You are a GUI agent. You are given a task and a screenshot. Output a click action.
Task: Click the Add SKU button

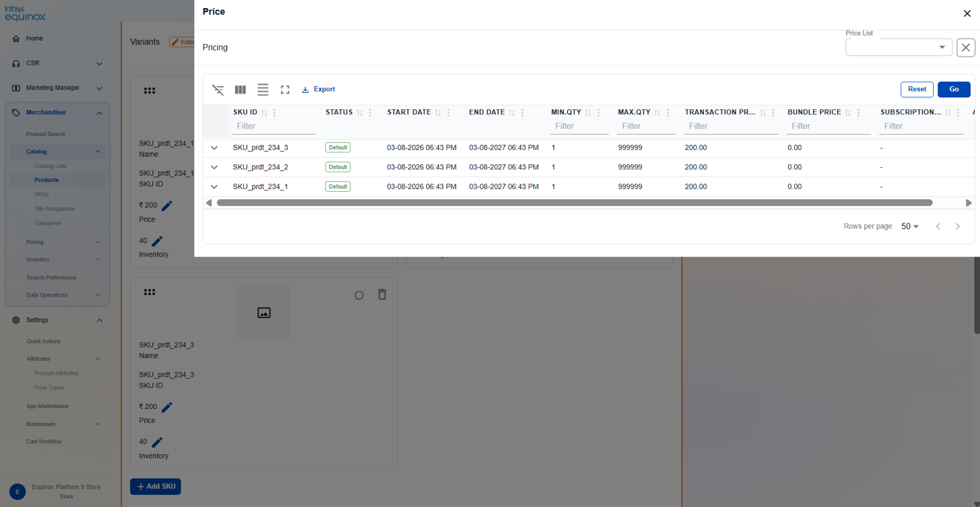(155, 486)
